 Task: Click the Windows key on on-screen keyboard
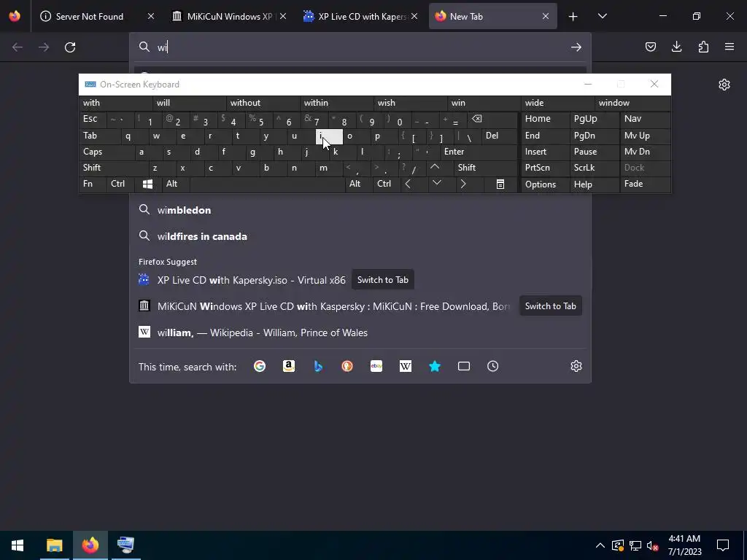[x=147, y=184]
